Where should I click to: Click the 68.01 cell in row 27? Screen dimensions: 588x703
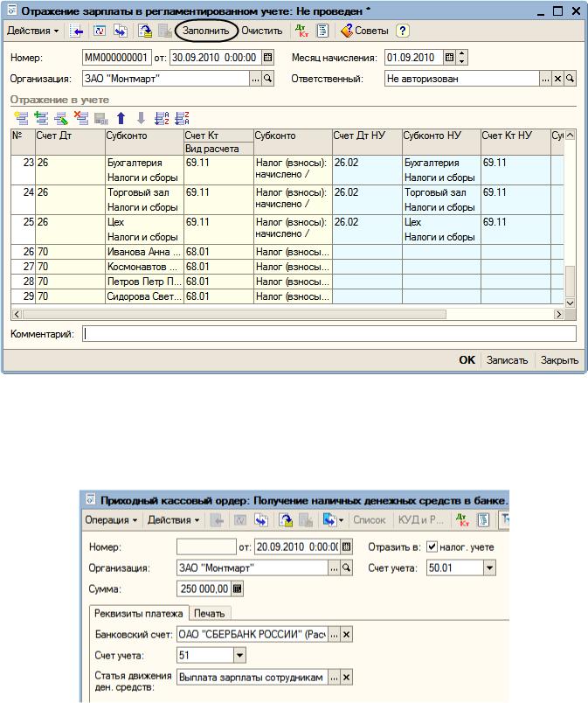(x=218, y=267)
